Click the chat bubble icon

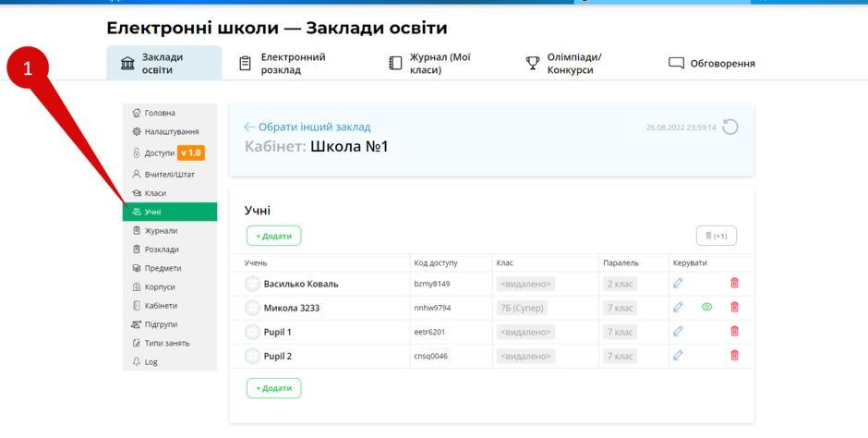[x=676, y=63]
